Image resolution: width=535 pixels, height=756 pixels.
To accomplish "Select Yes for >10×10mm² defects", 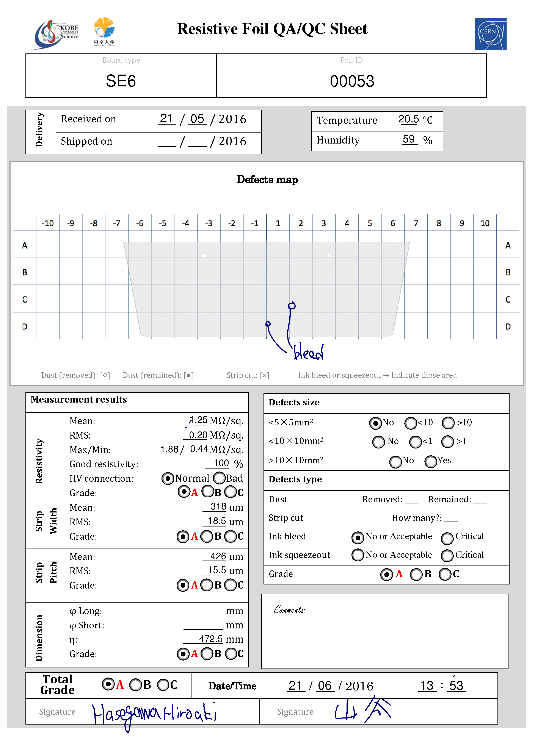I will coord(431,462).
